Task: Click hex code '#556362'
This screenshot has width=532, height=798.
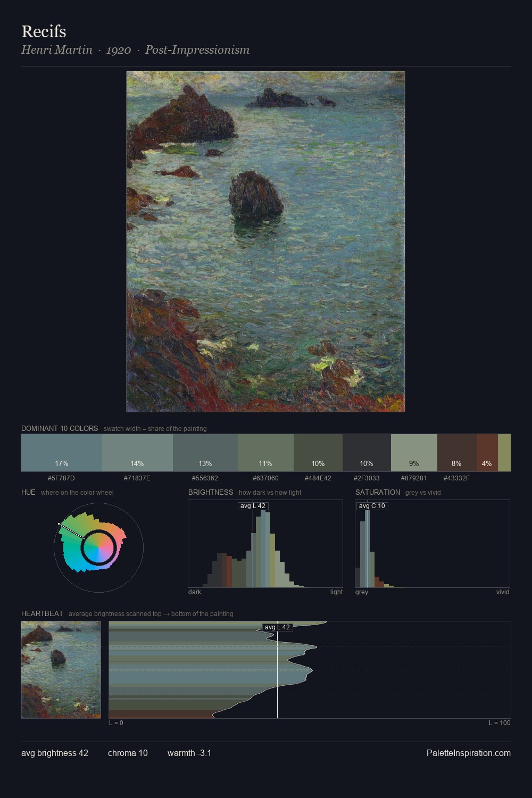Action: (205, 478)
